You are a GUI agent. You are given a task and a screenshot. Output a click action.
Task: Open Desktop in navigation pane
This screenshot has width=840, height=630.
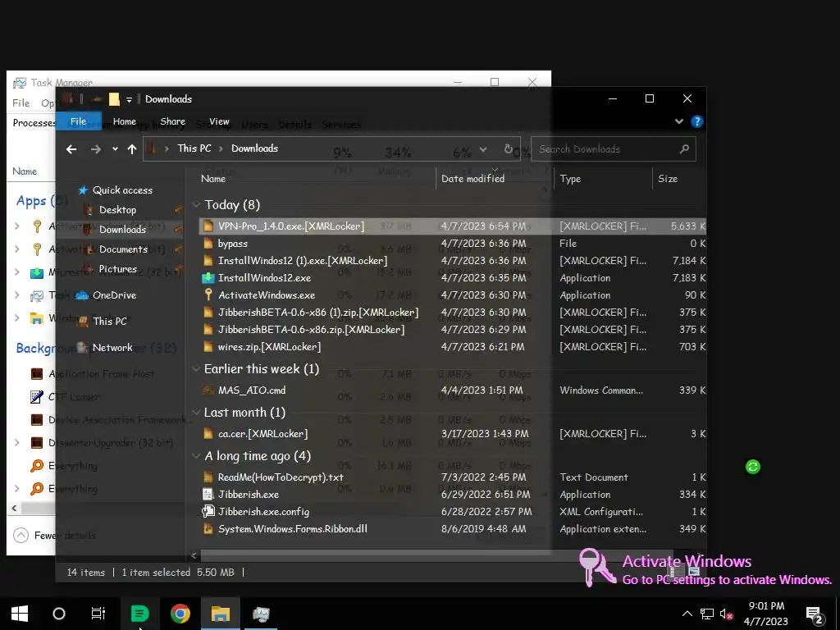click(x=117, y=210)
